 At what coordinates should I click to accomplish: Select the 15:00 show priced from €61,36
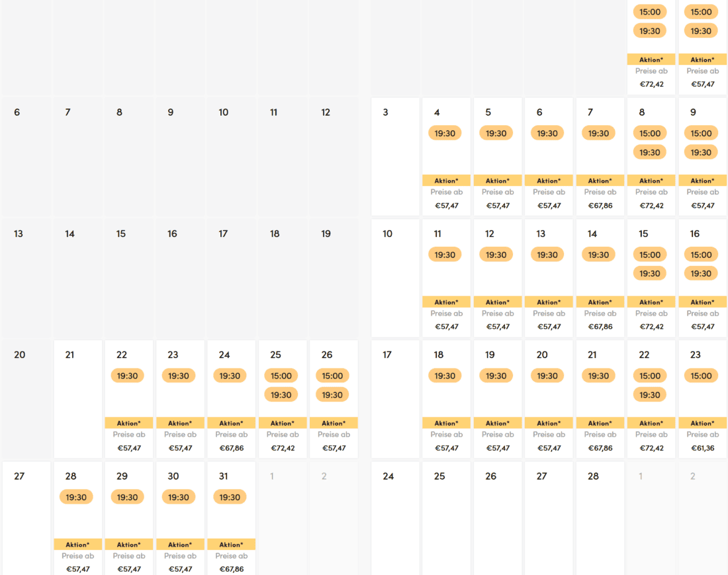pyautogui.click(x=701, y=376)
